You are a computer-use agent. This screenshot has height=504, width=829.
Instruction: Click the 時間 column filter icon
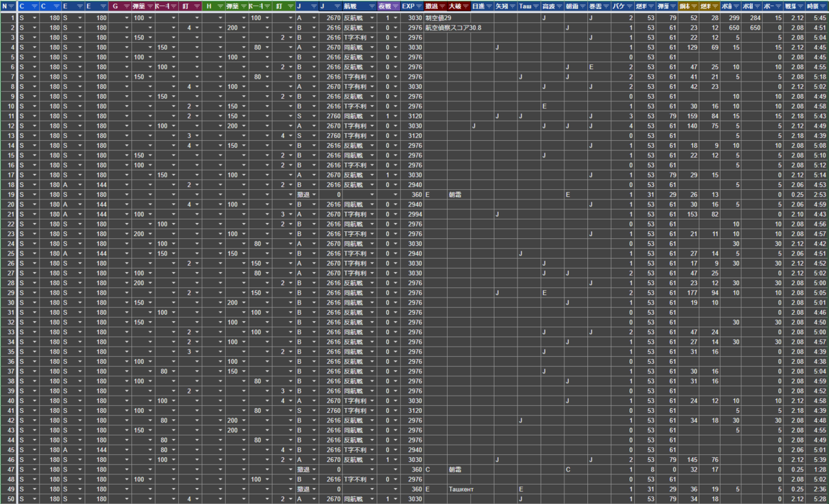(823, 6)
